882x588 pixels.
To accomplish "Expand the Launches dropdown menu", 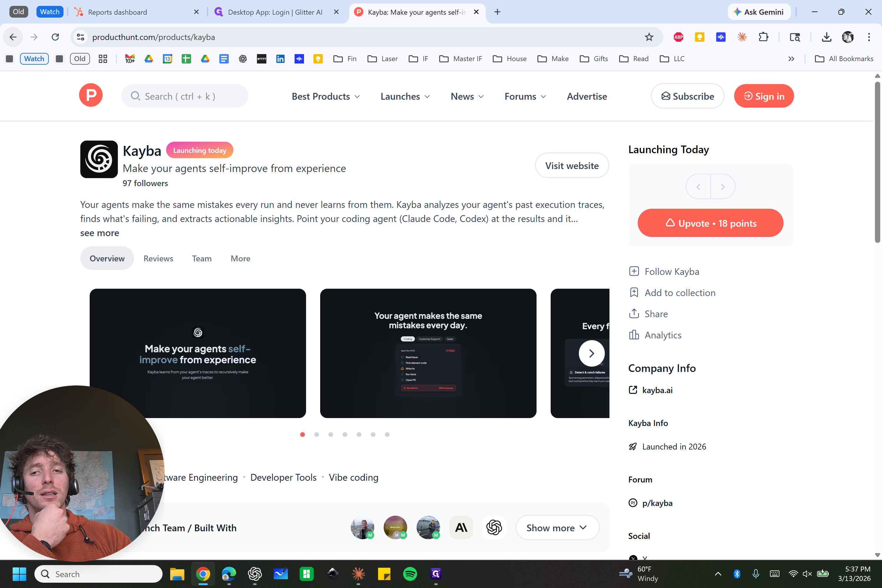I will pyautogui.click(x=405, y=96).
